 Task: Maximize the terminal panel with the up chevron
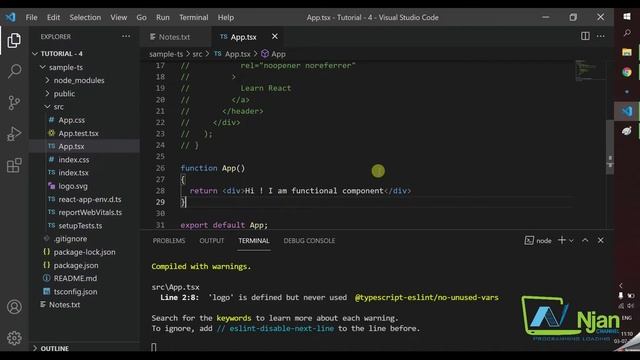(585, 240)
